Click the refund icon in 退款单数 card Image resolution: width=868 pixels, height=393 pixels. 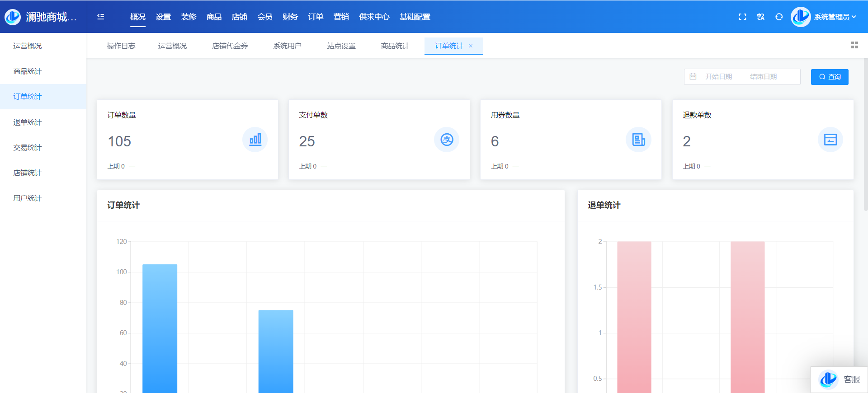[830, 140]
